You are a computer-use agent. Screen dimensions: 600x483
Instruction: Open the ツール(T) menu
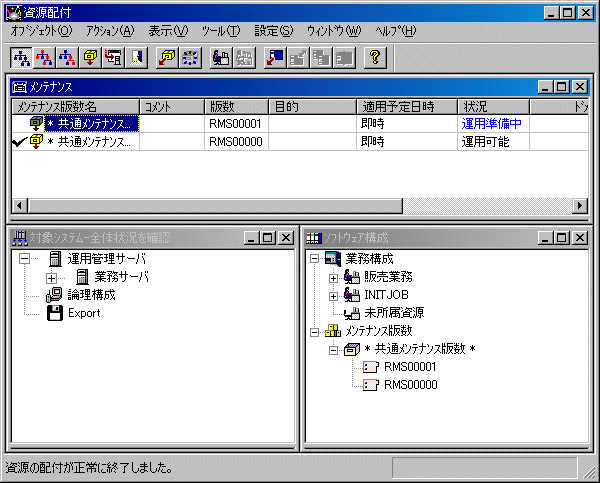point(221,31)
